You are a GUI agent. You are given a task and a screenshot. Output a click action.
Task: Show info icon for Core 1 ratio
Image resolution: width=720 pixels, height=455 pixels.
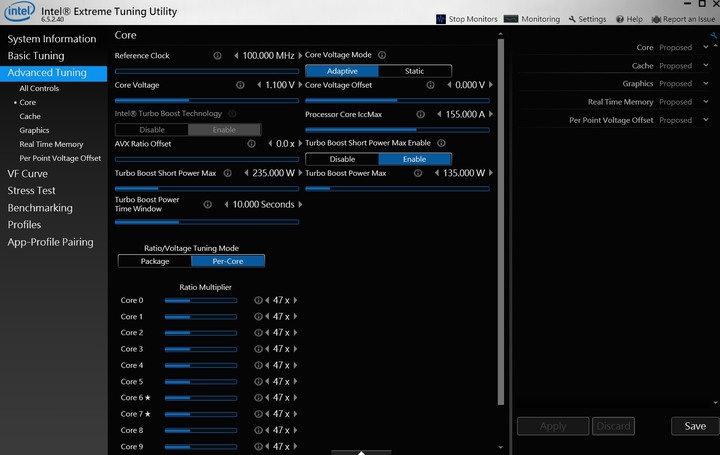[x=259, y=316]
